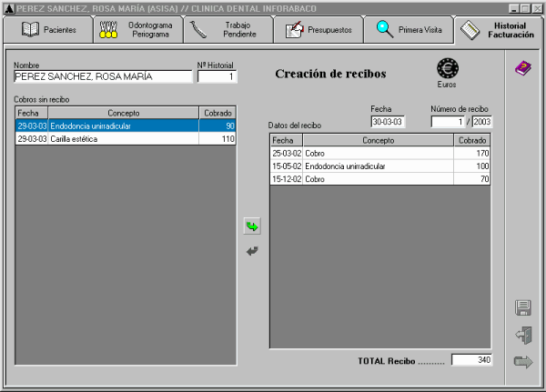
Task: Click the 110 amount in Cobros sin recibo
Action: pos(228,139)
